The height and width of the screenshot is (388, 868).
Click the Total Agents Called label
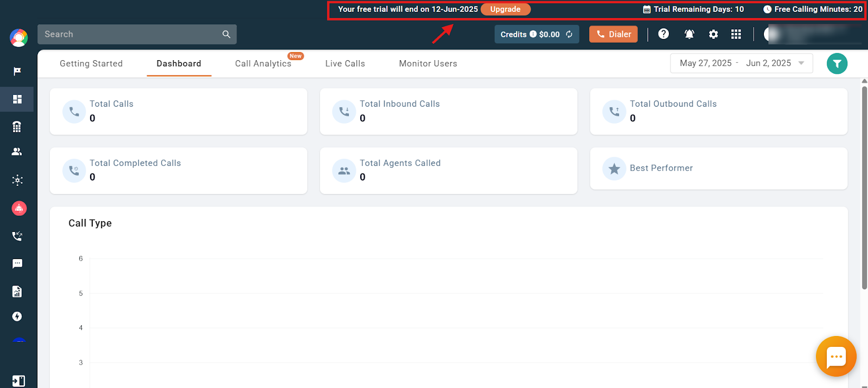400,163
